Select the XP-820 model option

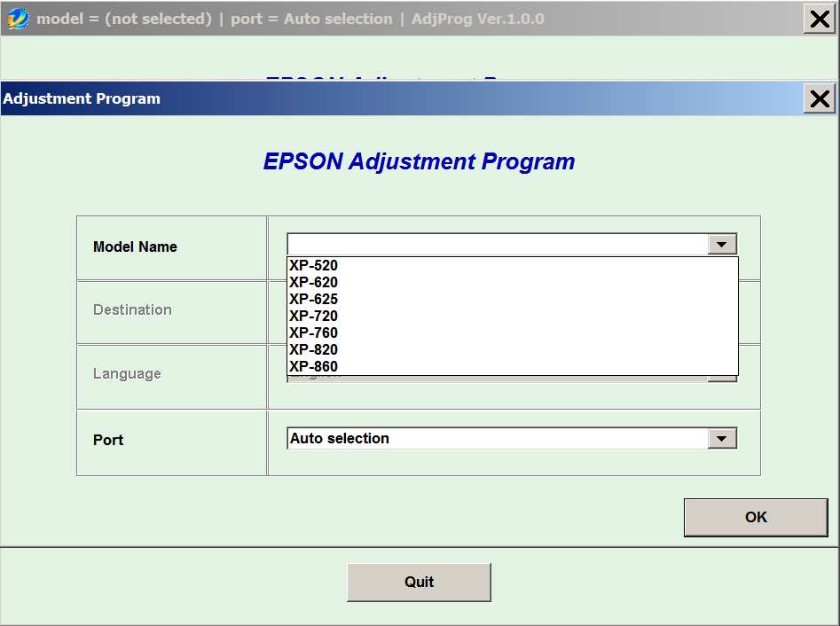[513, 349]
